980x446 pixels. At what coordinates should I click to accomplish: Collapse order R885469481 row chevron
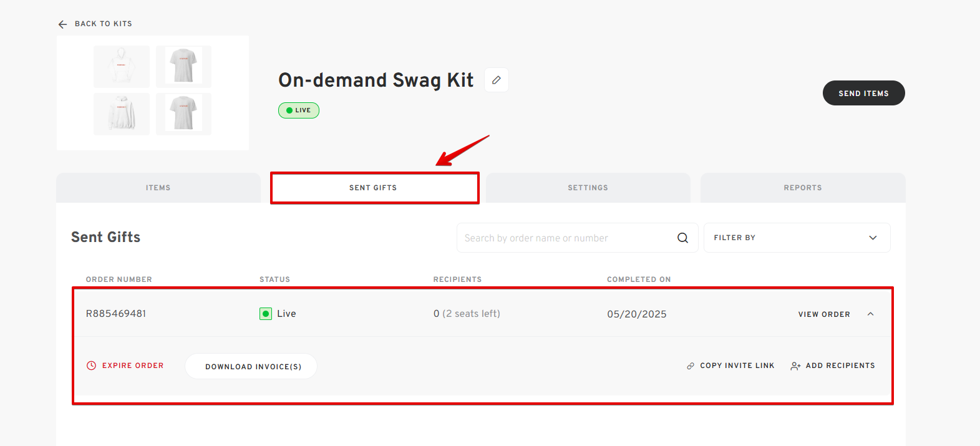click(871, 314)
